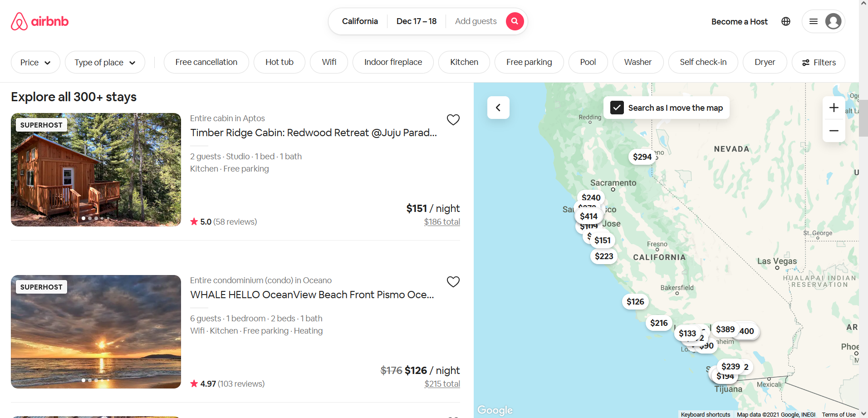
Task: Uncheck Search as I move the map
Action: coord(617,108)
